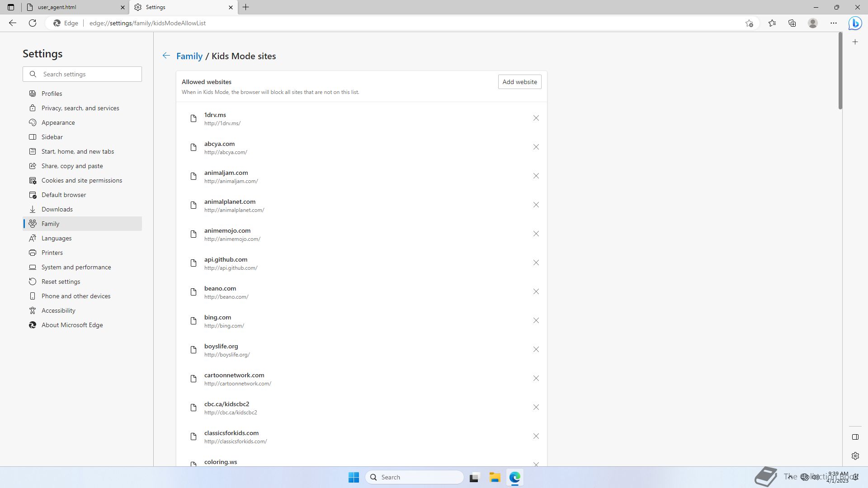The width and height of the screenshot is (868, 488).
Task: Click the page's vertical scrollbar
Action: click(x=840, y=70)
